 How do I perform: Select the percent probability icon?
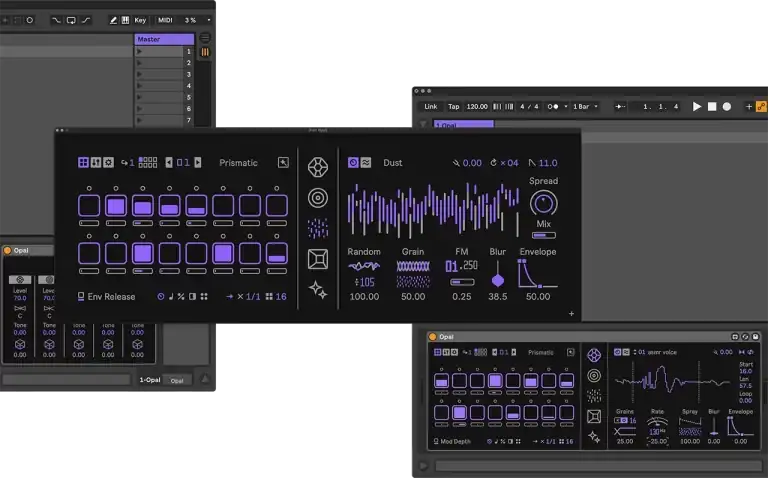[181, 296]
